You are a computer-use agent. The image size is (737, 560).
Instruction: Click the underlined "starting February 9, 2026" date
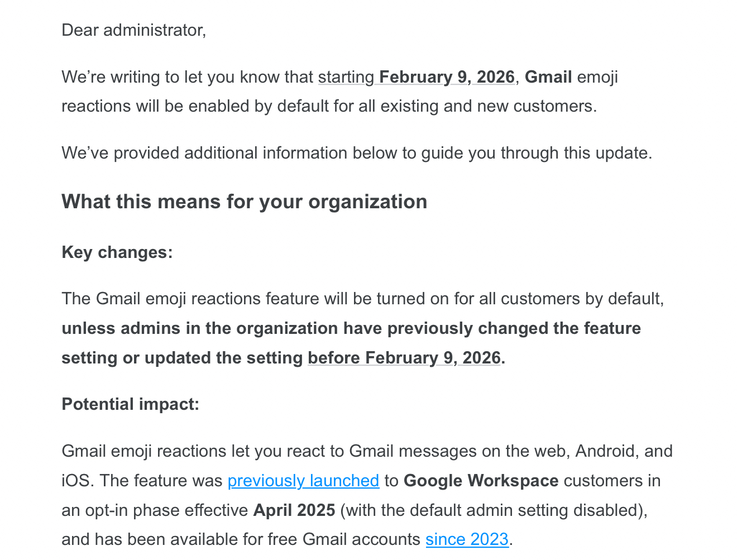pyautogui.click(x=416, y=77)
